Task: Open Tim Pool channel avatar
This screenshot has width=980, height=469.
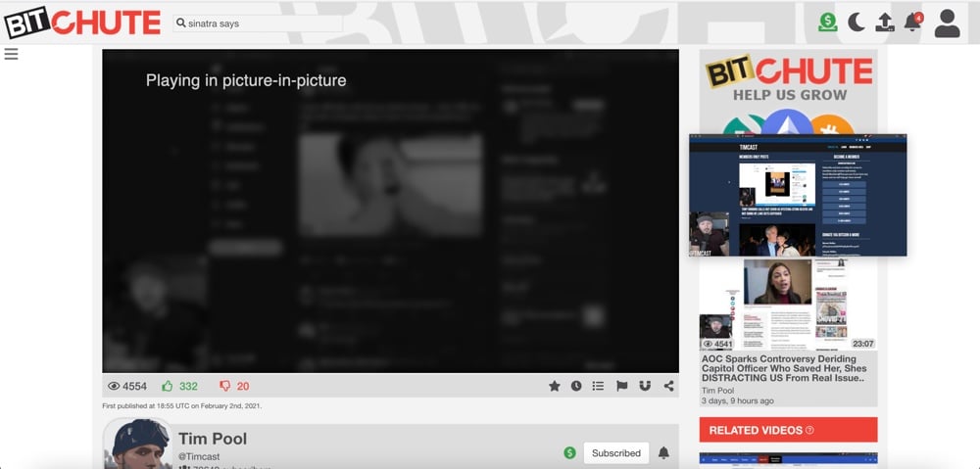Action: pos(138,444)
